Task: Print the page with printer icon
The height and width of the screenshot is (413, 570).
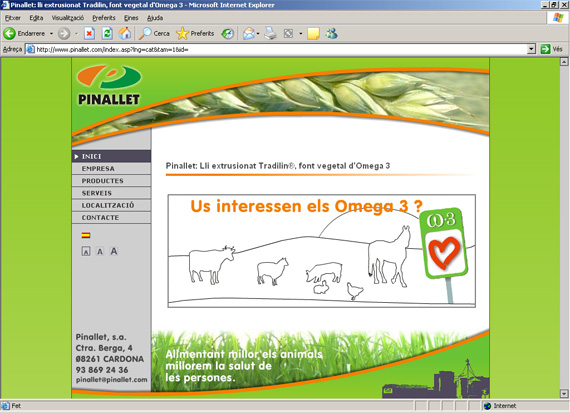Action: (270, 33)
